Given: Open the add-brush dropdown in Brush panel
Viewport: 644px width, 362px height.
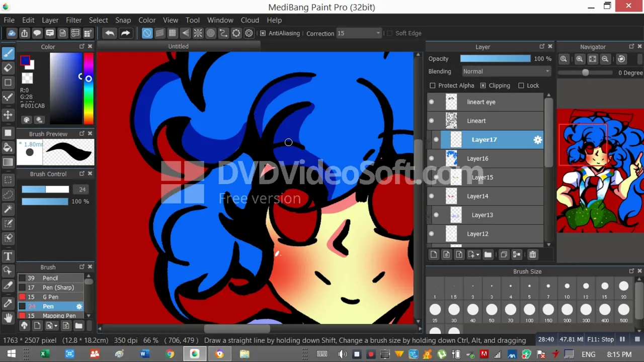Looking at the screenshot, I should tap(51, 326).
